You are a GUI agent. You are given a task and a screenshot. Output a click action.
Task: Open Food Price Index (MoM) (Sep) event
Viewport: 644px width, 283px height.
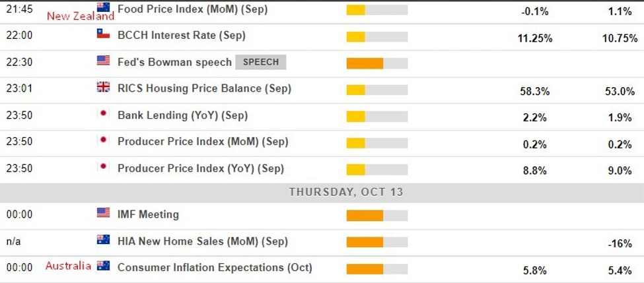point(192,9)
